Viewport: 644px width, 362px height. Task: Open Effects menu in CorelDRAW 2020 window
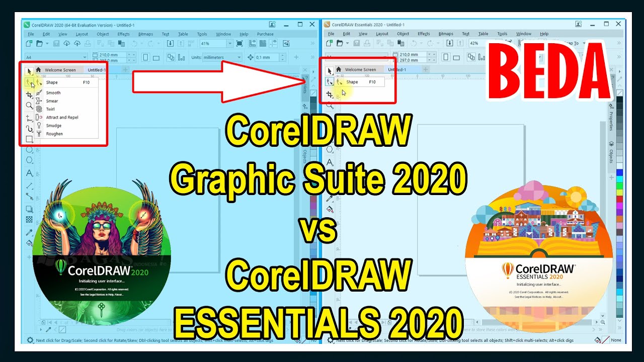[124, 34]
